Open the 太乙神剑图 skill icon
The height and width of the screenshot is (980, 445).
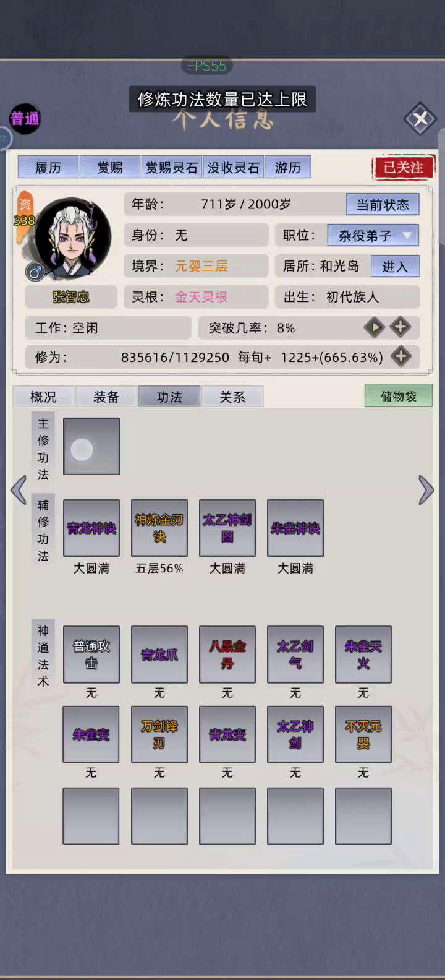pyautogui.click(x=227, y=528)
